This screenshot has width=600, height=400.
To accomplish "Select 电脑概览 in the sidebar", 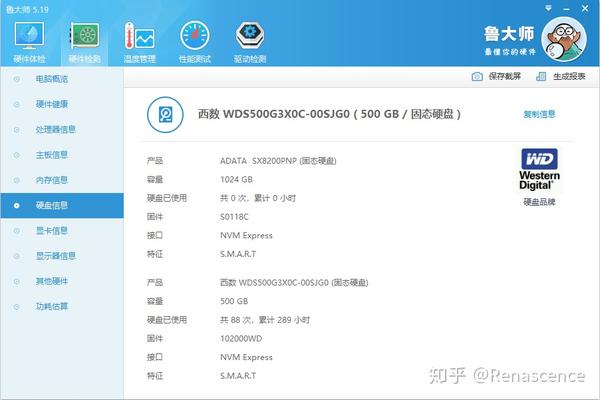I will point(62,79).
